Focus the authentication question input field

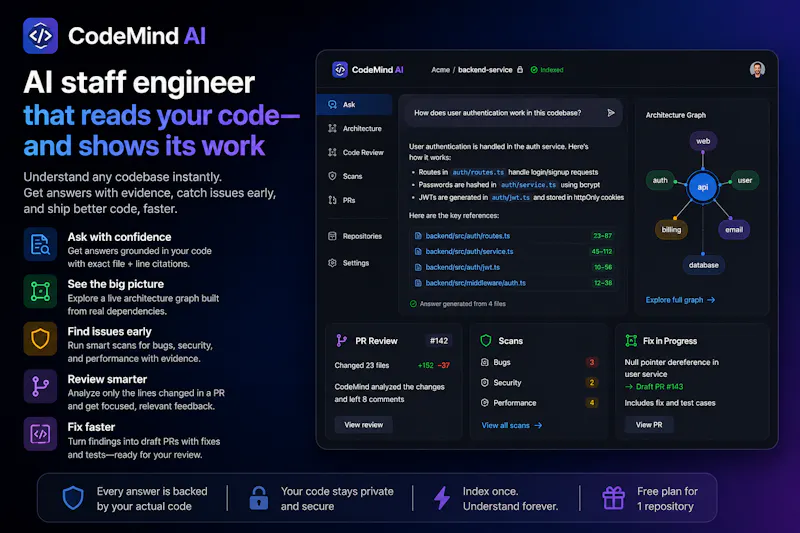514,113
